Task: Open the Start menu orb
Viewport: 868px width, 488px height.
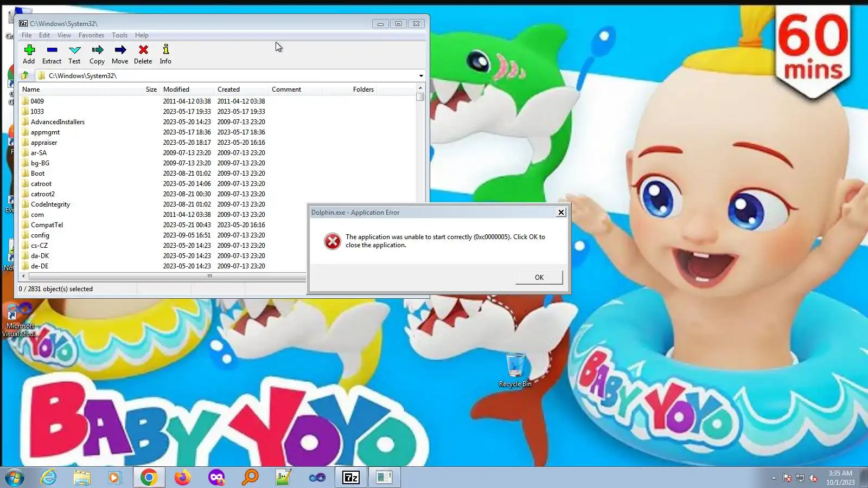Action: (x=15, y=478)
